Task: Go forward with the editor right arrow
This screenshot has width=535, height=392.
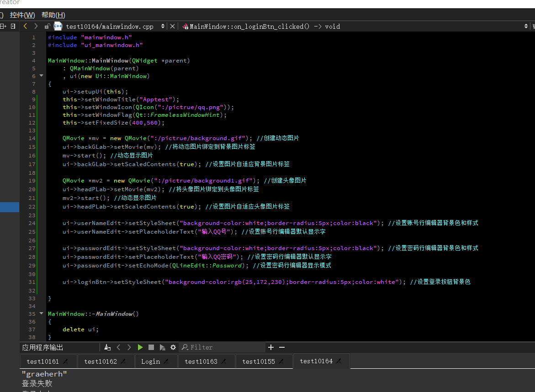Action: pyautogui.click(x=36, y=26)
